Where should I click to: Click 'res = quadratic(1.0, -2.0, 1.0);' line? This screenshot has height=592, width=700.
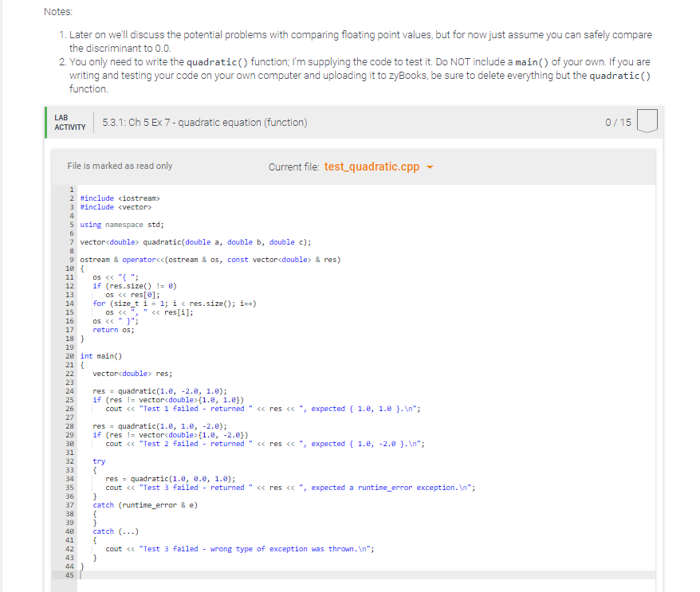tap(159, 391)
